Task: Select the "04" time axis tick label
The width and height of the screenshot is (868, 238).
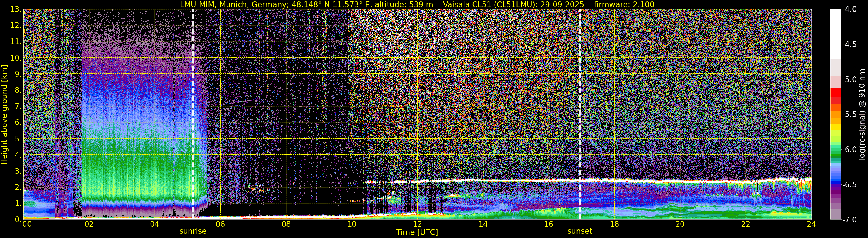Action: [x=154, y=224]
